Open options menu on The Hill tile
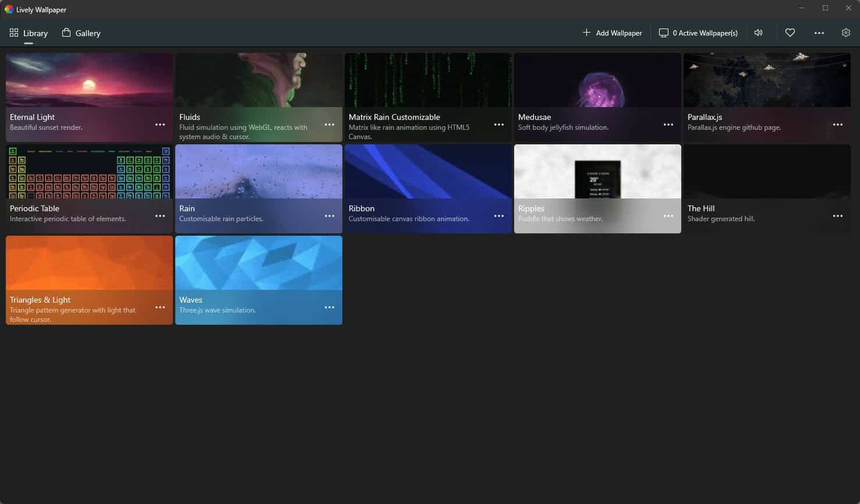This screenshot has height=504, width=860. pyautogui.click(x=837, y=215)
